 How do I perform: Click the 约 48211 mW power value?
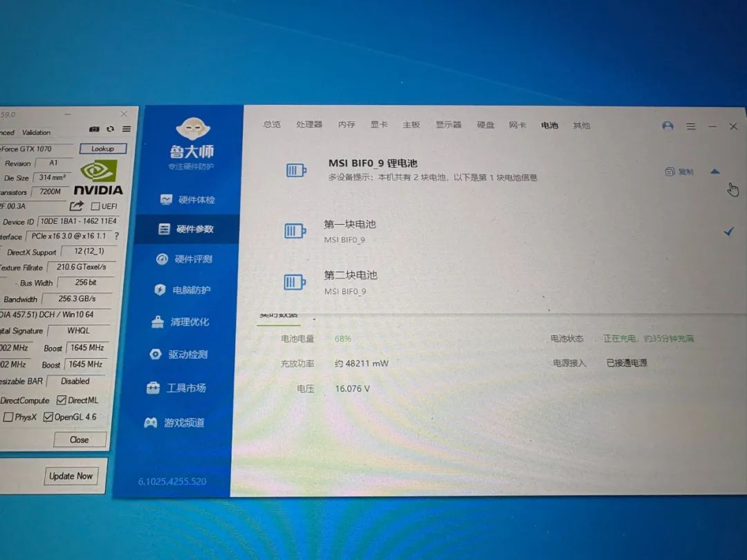click(362, 364)
